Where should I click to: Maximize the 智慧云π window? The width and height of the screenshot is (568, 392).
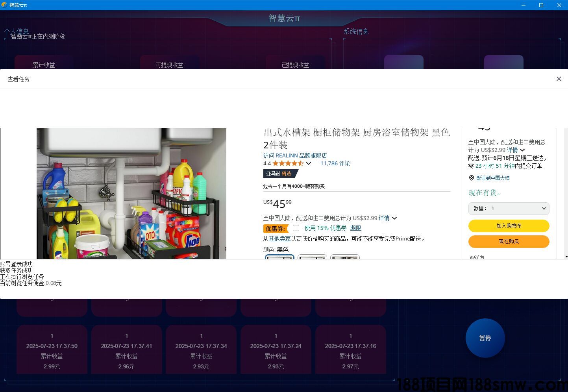(541, 5)
